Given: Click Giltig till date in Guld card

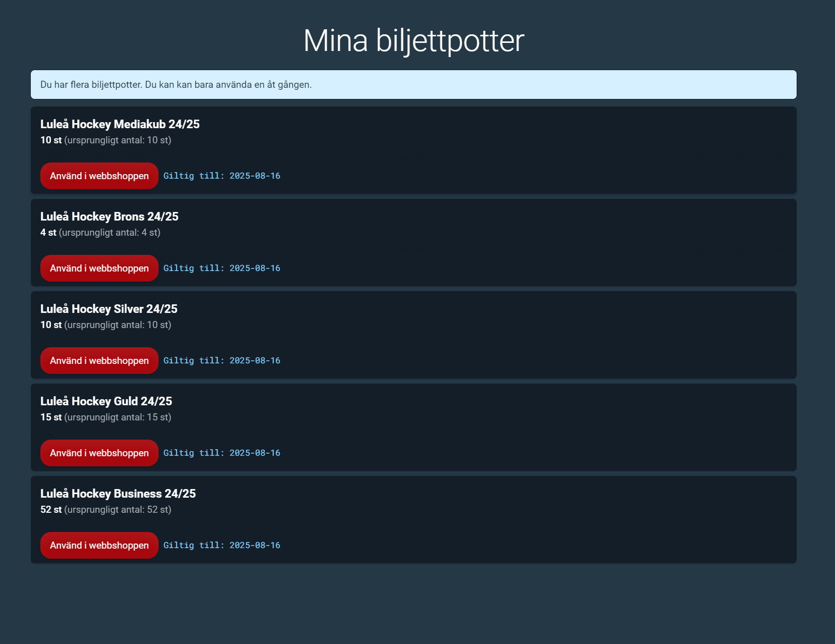Looking at the screenshot, I should coord(222,453).
